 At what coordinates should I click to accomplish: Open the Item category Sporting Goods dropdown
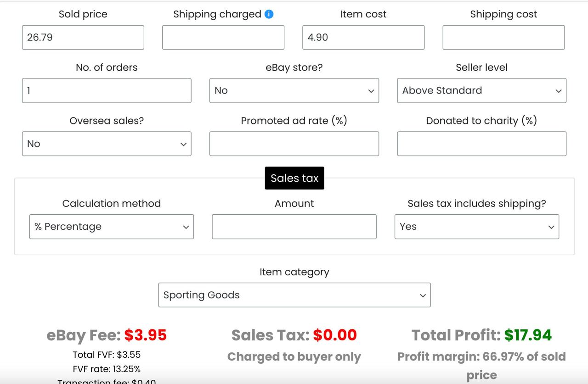click(x=294, y=295)
